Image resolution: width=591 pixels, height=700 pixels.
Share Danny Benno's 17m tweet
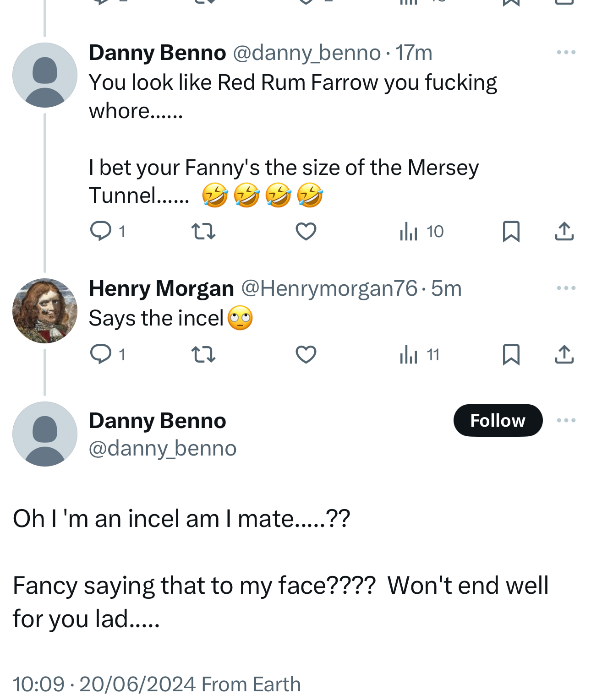tap(564, 231)
